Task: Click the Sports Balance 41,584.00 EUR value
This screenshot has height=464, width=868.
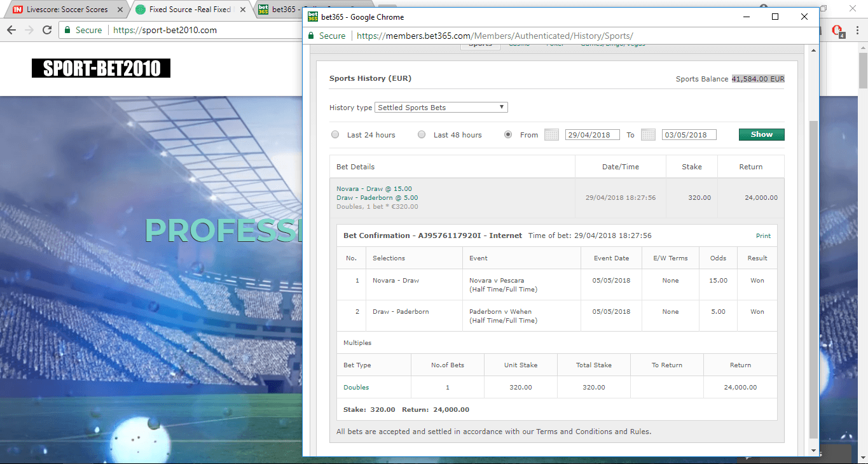Action: pyautogui.click(x=758, y=79)
